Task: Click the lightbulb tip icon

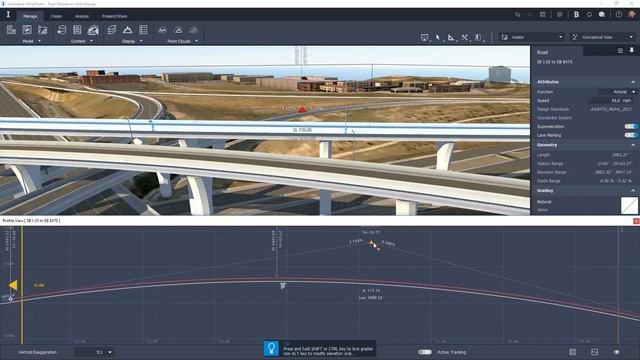Action: [271, 349]
